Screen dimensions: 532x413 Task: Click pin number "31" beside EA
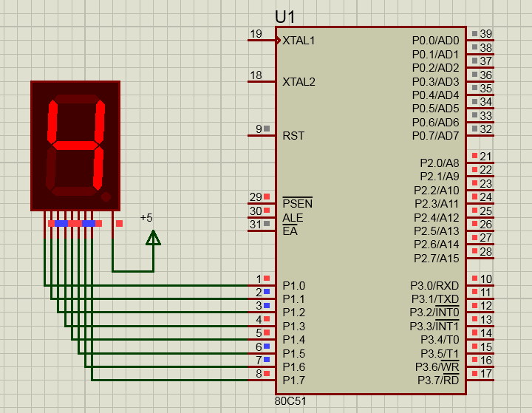[x=256, y=225]
